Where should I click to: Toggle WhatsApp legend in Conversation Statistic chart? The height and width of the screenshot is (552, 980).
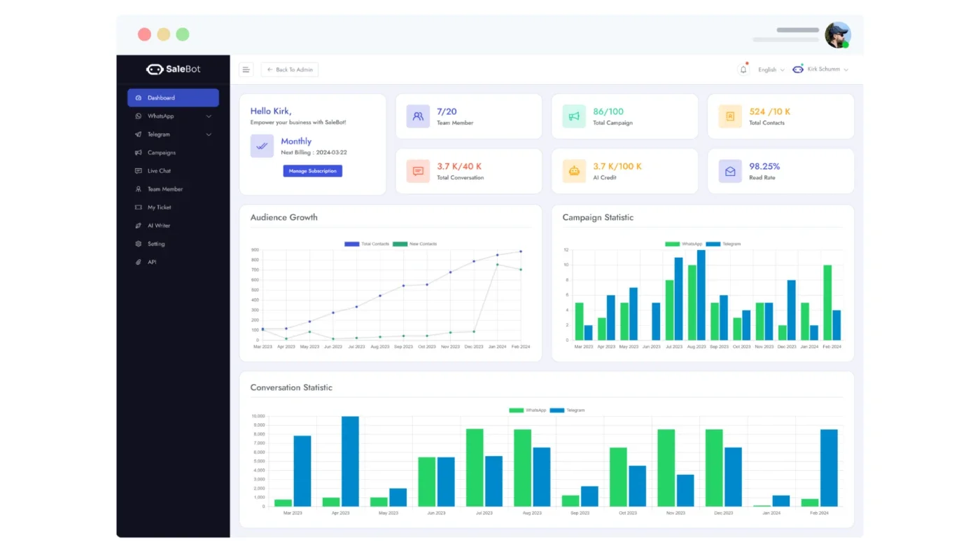click(527, 410)
